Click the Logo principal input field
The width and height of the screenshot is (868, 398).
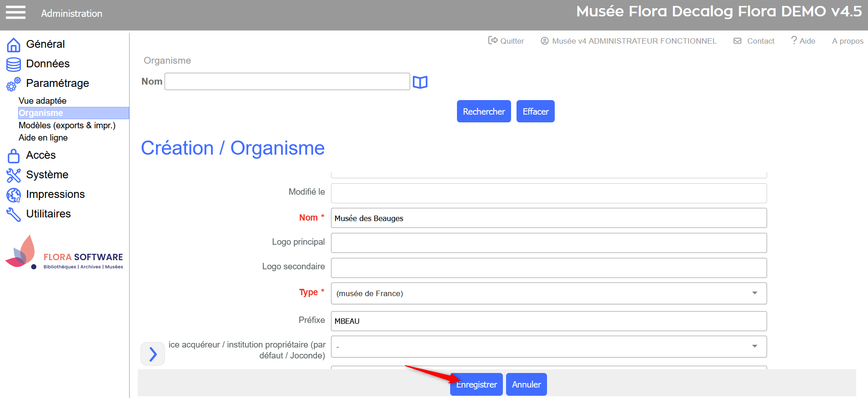click(548, 243)
